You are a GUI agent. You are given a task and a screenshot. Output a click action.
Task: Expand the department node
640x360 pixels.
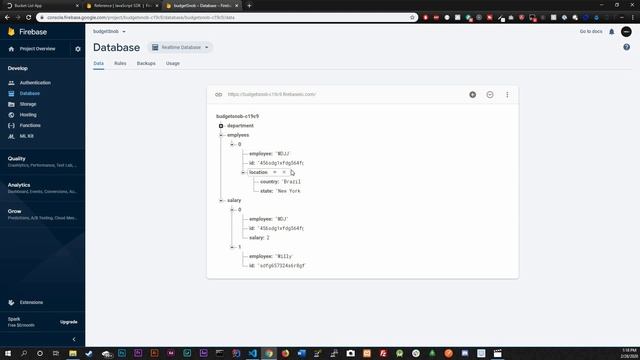coord(221,126)
